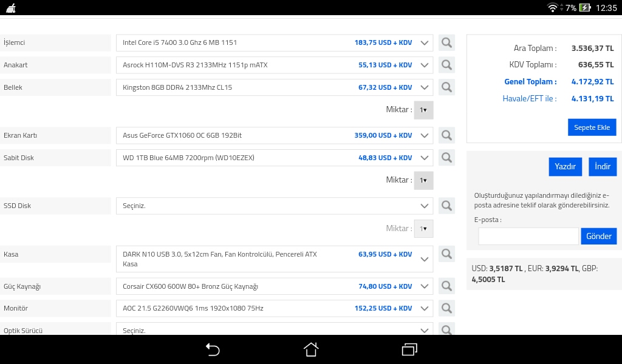
Task: Tap the Android back navigation button
Action: (213, 349)
